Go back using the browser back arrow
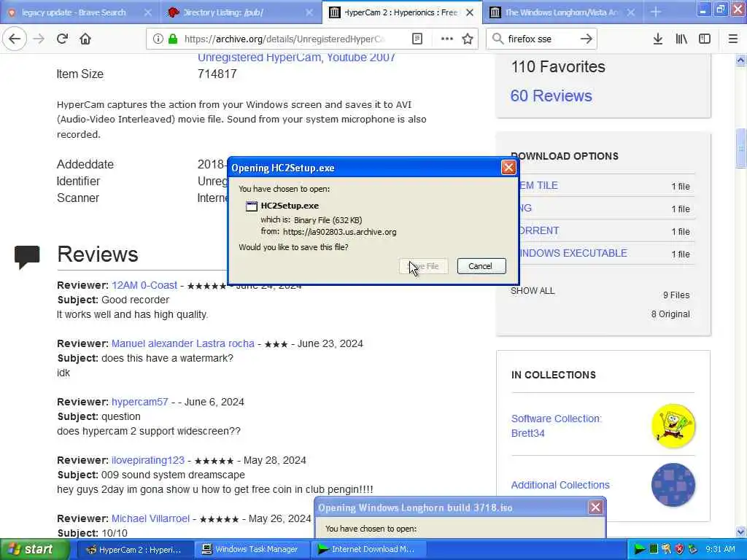The height and width of the screenshot is (560, 747). click(15, 39)
